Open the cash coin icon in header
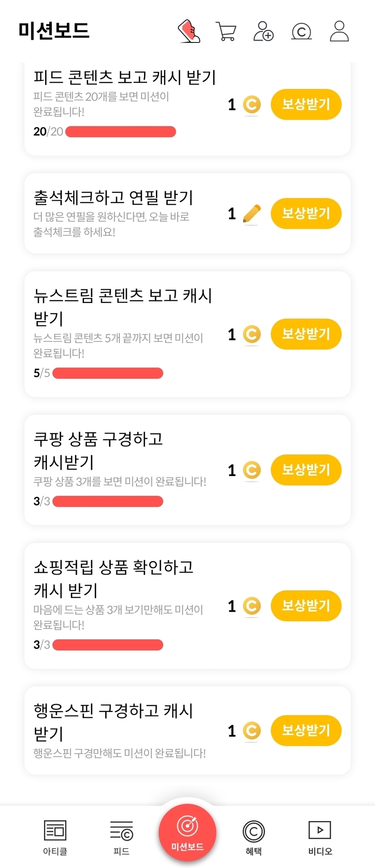 click(x=301, y=31)
